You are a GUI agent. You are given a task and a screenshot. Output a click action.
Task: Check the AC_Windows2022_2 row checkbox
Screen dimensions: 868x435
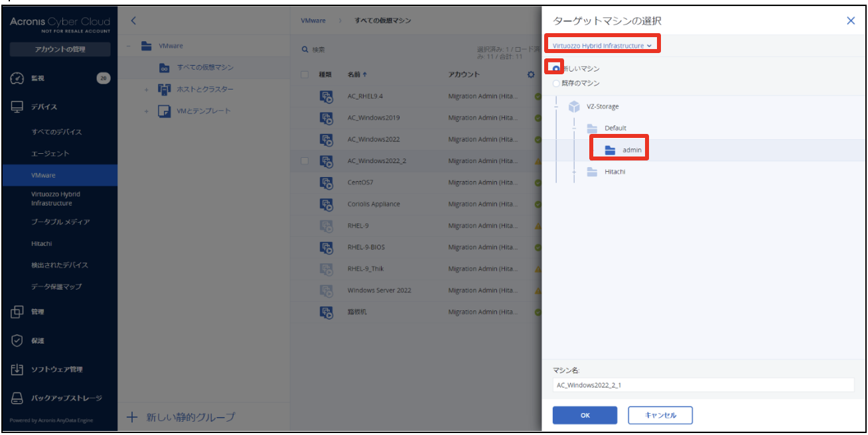[305, 160]
